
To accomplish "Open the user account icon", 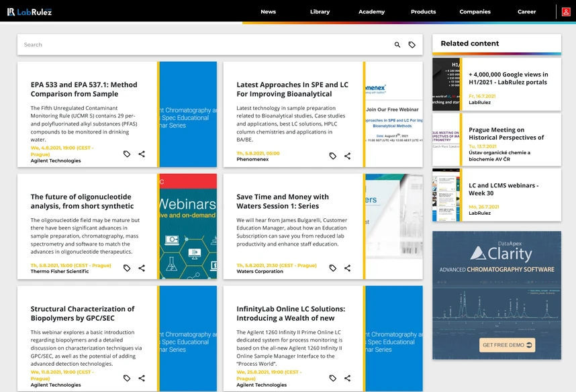I will (x=566, y=12).
